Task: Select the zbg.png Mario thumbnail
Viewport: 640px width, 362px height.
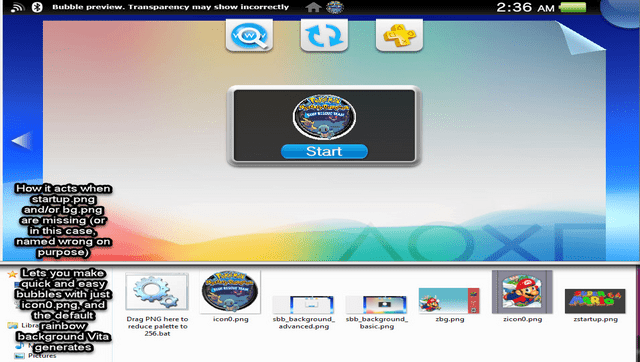Action: [449, 300]
